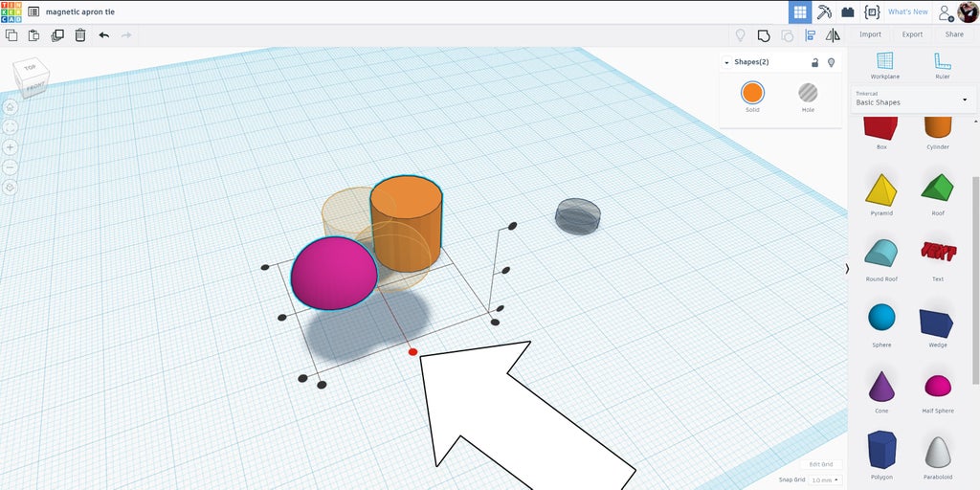
Task: Click the red midpoint resize handle
Action: coord(412,352)
